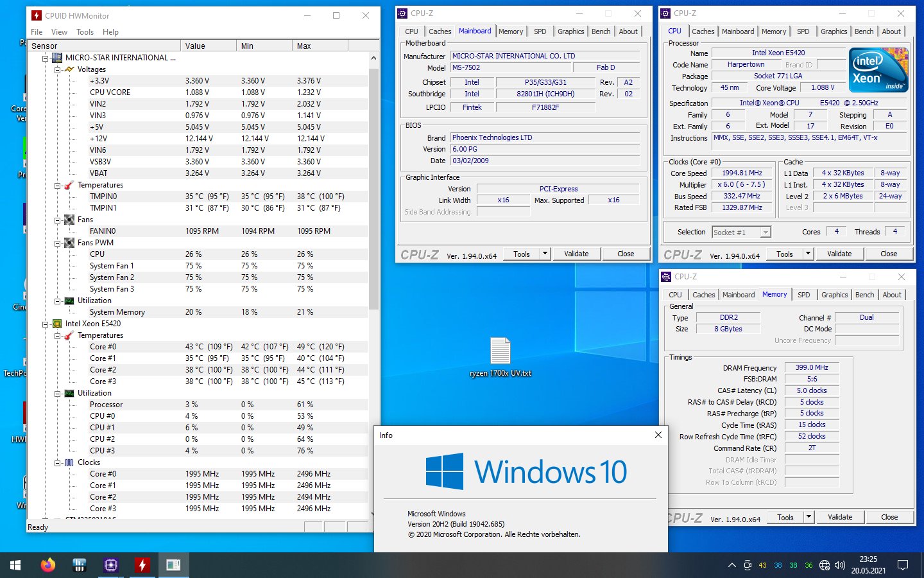Screen dimensions: 924x578
Task: Click the Core Speed value 1994.81 MHz
Action: click(x=742, y=173)
